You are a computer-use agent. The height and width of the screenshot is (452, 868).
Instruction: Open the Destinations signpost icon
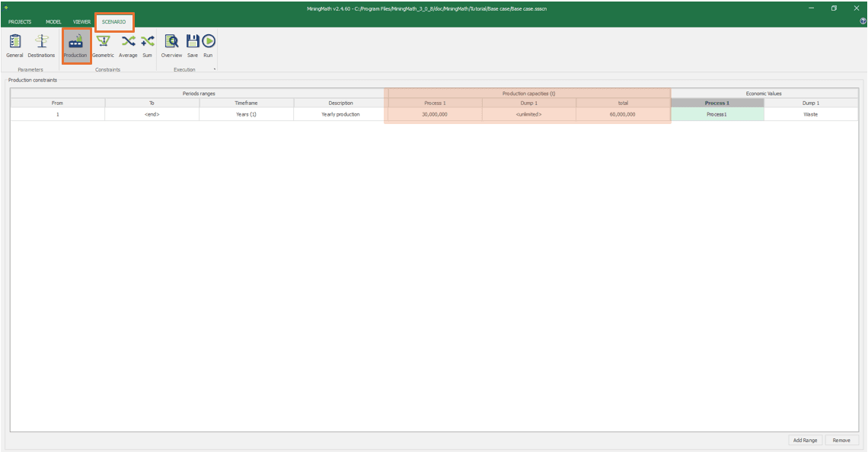pos(41,46)
